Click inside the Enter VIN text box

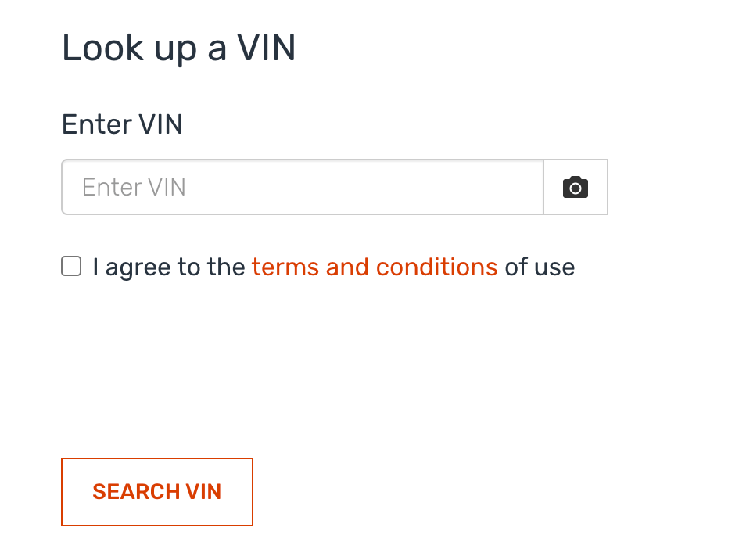303,187
